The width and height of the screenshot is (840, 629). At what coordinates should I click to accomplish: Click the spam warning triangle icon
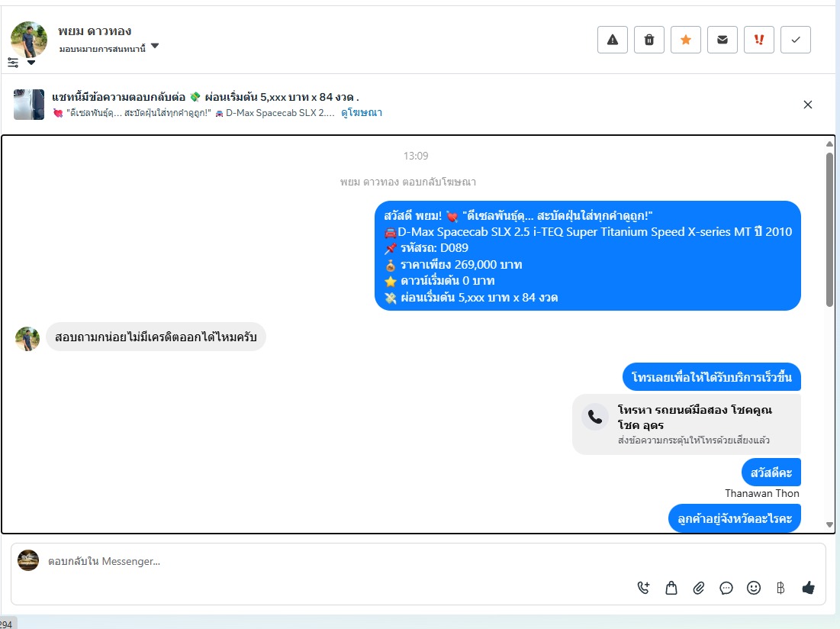(613, 40)
